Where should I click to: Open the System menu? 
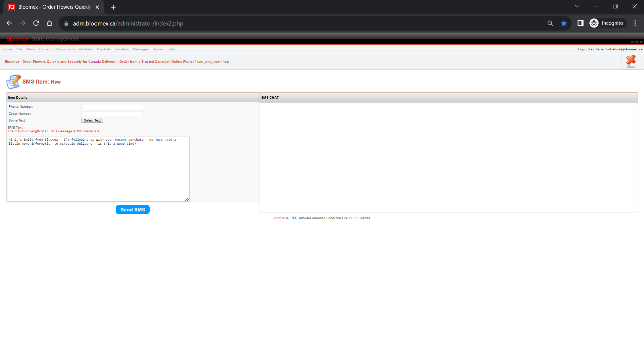[158, 49]
